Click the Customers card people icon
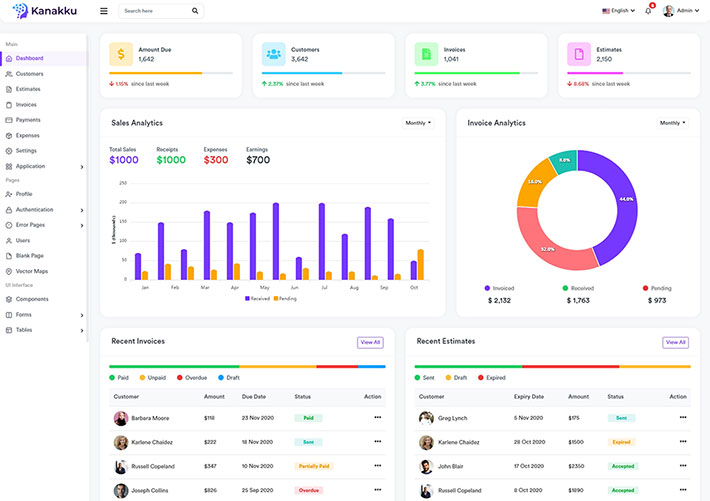The height and width of the screenshot is (501, 710). 274,54
